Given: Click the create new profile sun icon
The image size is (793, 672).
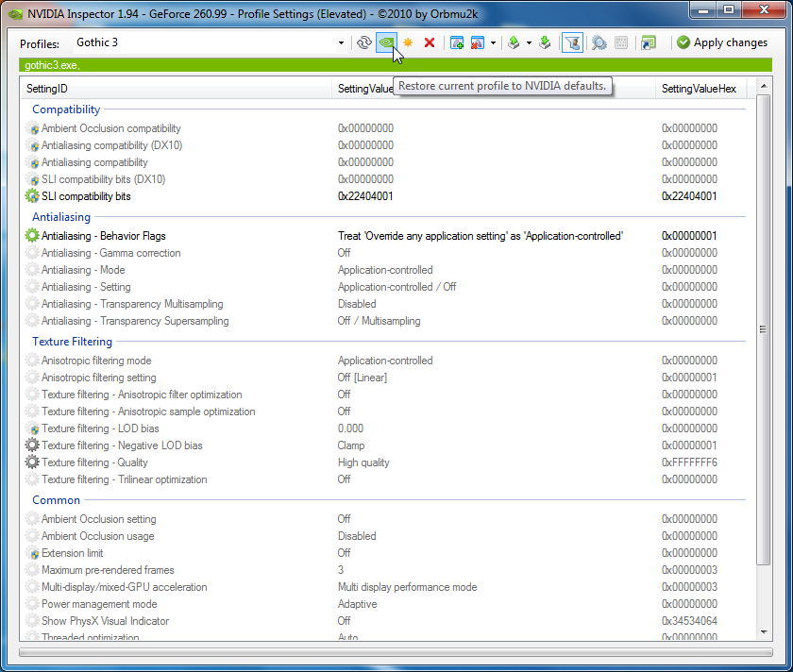Looking at the screenshot, I should point(408,42).
